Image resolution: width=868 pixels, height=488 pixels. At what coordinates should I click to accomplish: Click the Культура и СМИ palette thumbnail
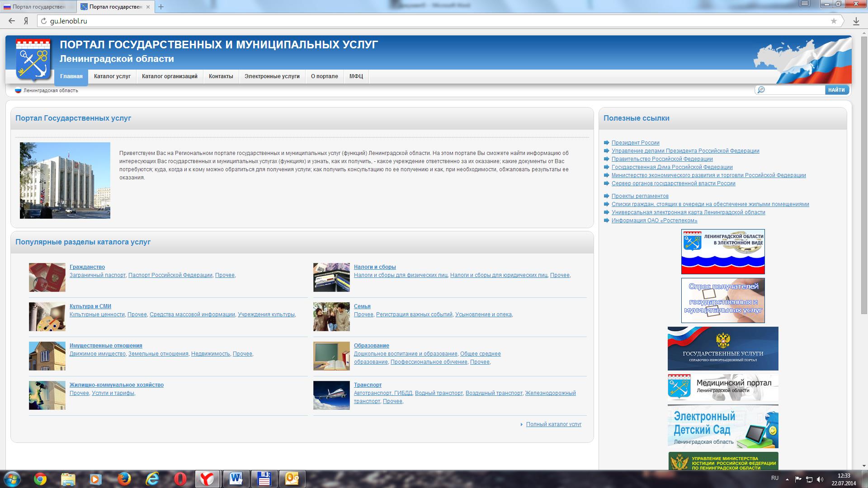47,317
